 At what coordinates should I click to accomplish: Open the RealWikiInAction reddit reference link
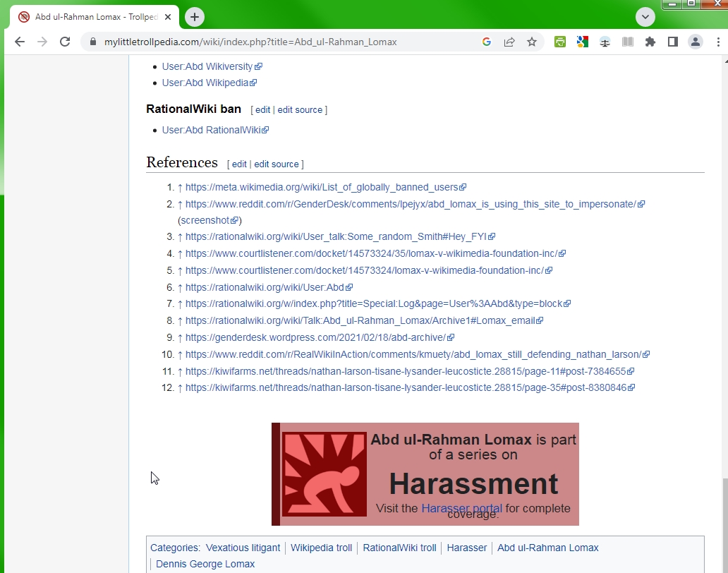pyautogui.click(x=418, y=354)
